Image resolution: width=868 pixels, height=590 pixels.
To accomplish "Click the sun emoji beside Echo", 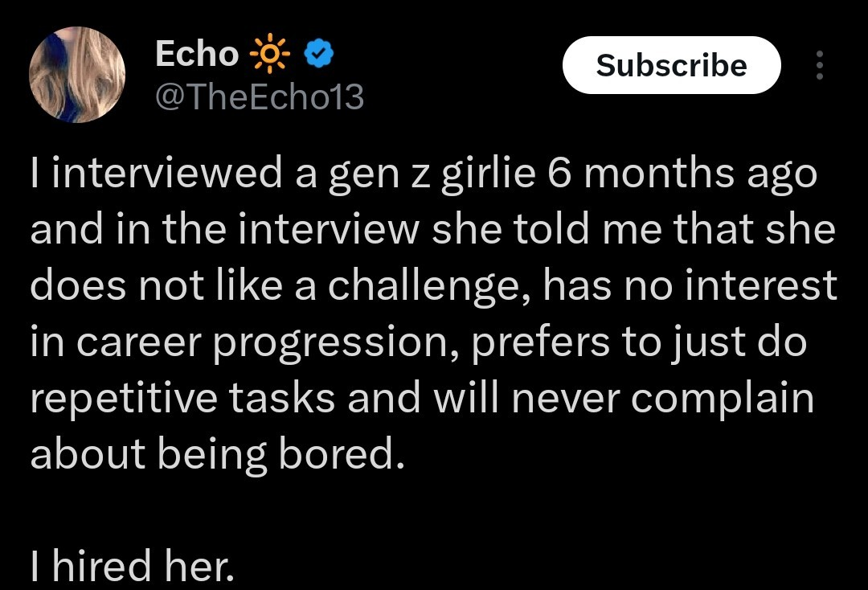I will click(x=269, y=55).
